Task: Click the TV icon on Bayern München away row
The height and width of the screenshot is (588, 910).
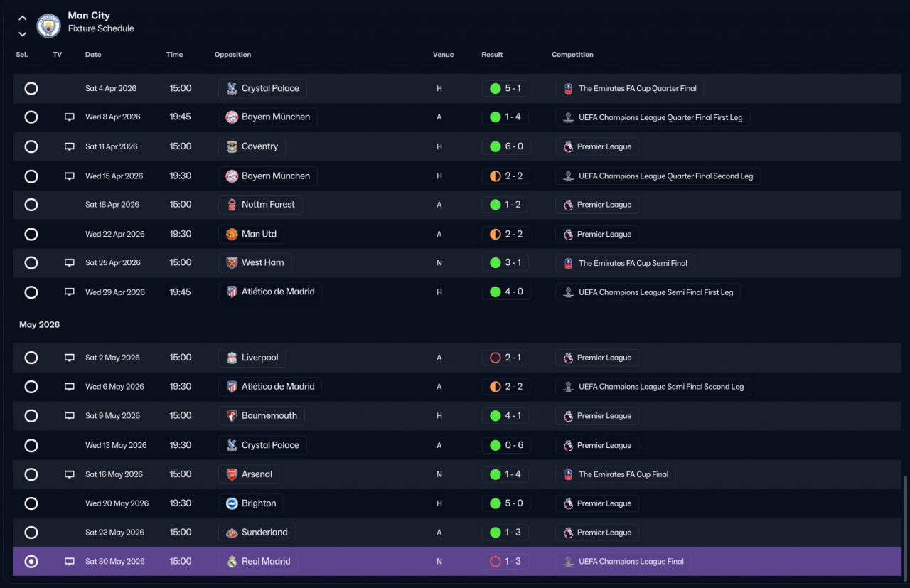Action: 70,117
